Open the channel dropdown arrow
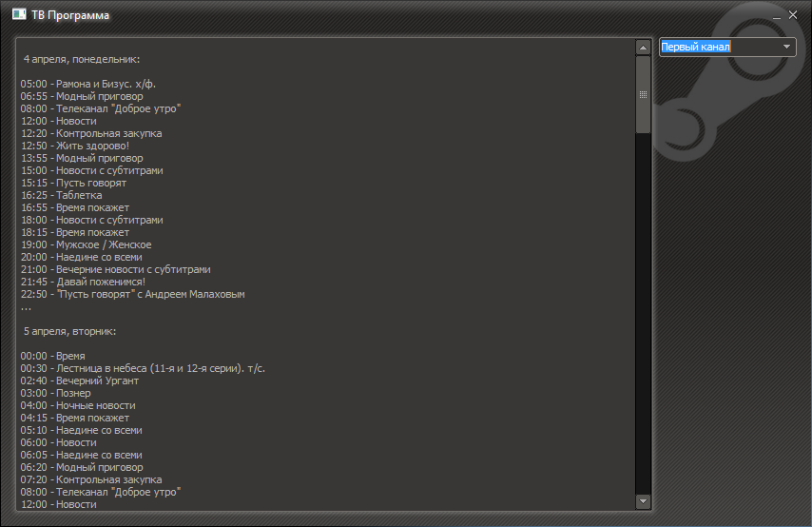 click(x=786, y=47)
